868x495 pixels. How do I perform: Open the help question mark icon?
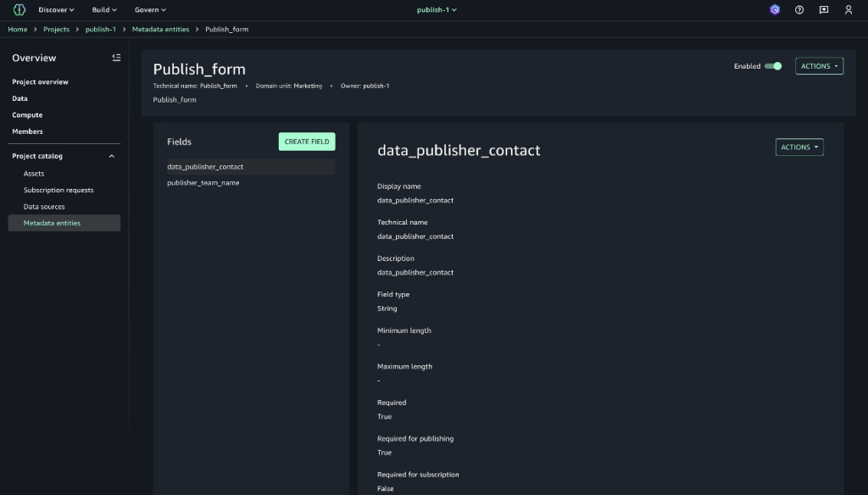coord(799,10)
